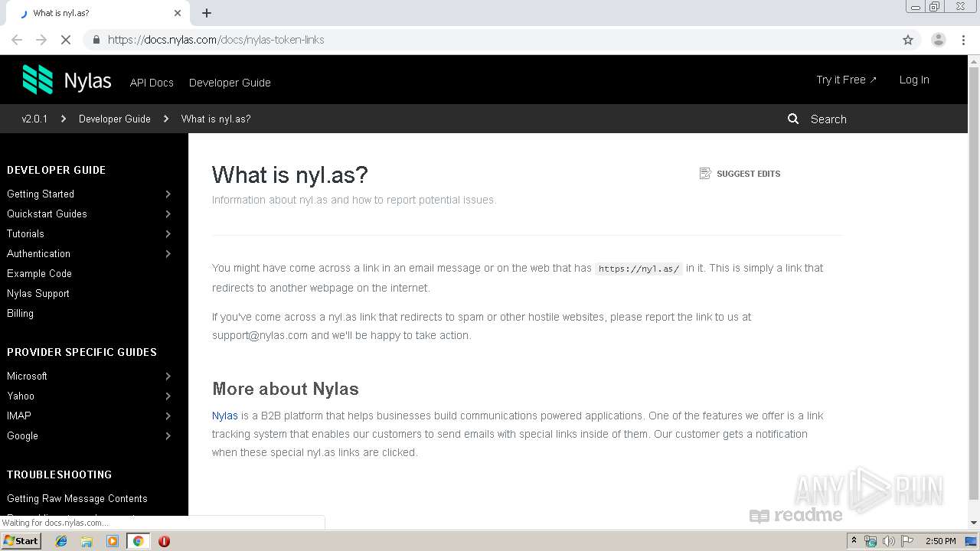
Task: Click the Google sidebar label
Action: 22,436
